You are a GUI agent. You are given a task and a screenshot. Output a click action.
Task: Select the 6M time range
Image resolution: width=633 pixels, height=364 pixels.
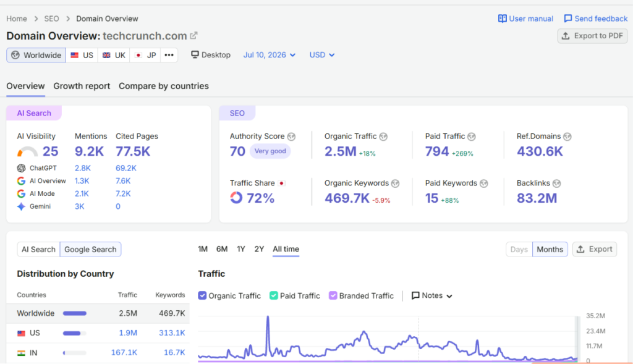pos(222,249)
